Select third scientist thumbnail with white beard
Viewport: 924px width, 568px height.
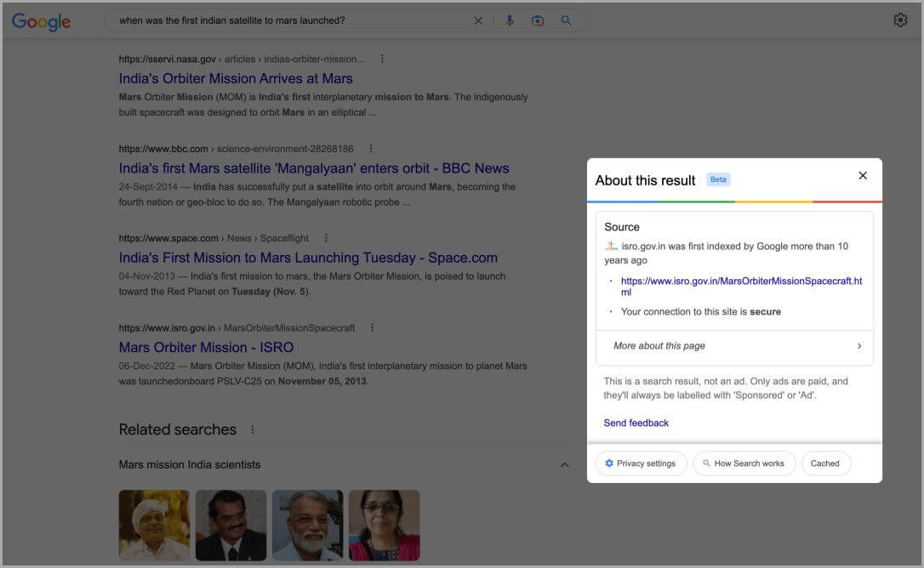pos(308,525)
